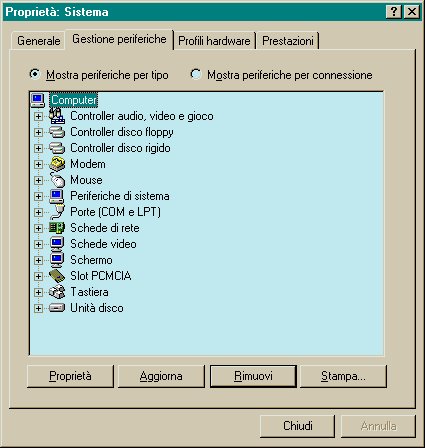Expand the Controller disco floppy node
Viewport: 425px width, 448px height.
coord(38,132)
